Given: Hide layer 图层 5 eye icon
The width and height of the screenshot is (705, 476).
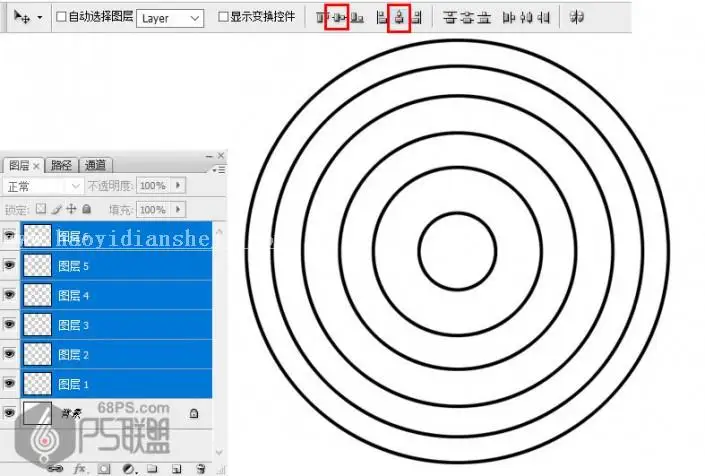Looking at the screenshot, I should point(9,265).
